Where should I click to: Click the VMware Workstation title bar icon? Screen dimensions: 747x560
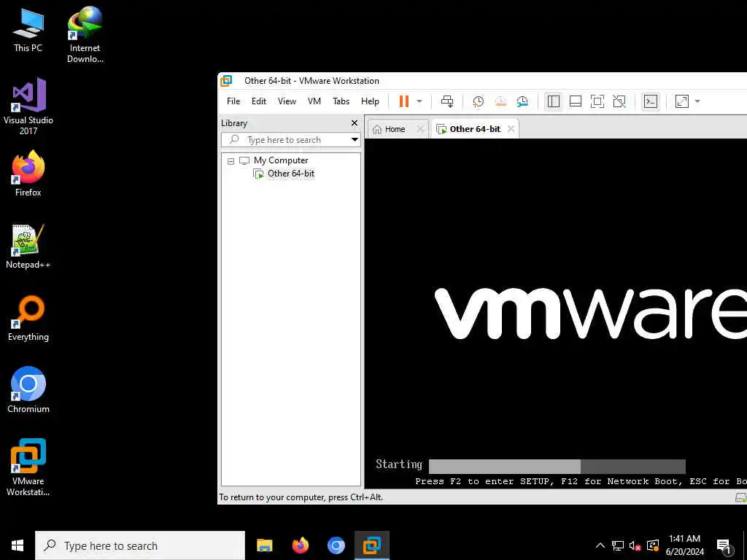click(226, 81)
